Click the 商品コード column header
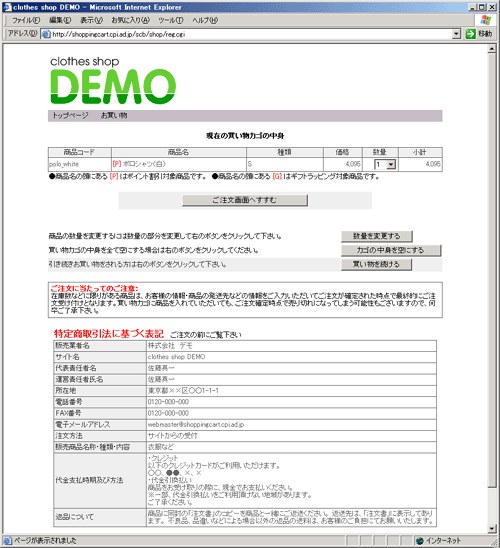500x548 pixels. point(79,152)
